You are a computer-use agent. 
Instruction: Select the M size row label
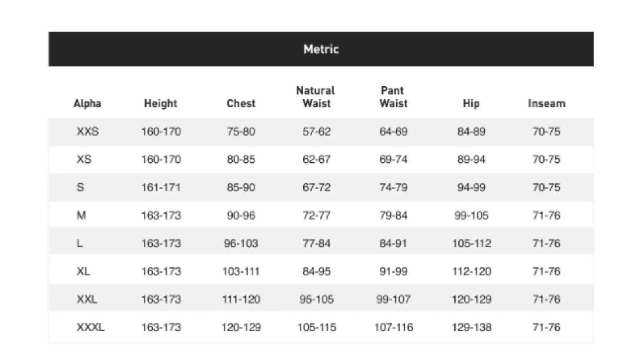coord(81,216)
